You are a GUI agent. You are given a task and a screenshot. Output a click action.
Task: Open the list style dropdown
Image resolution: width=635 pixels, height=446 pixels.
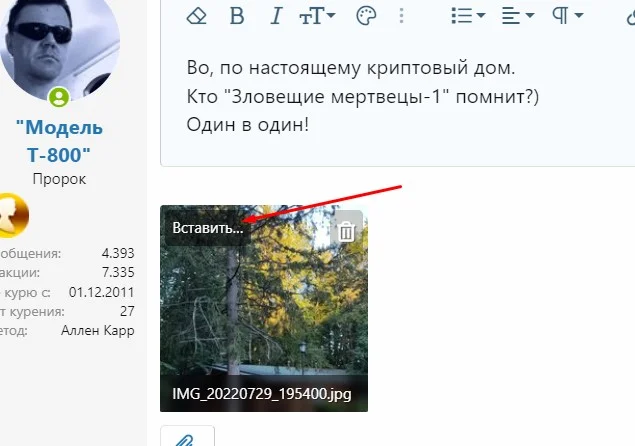click(x=468, y=16)
